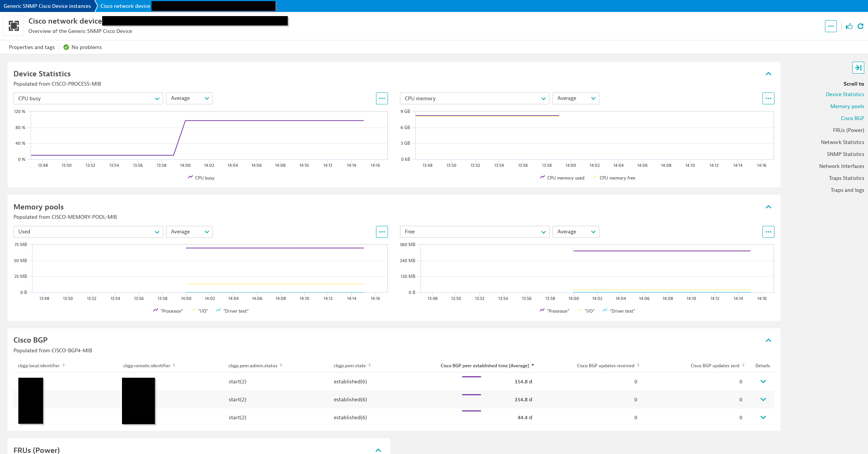Screen dimensions: 868x454
Task: Jump to Cisco BGP in Scroll to list
Action: point(852,118)
